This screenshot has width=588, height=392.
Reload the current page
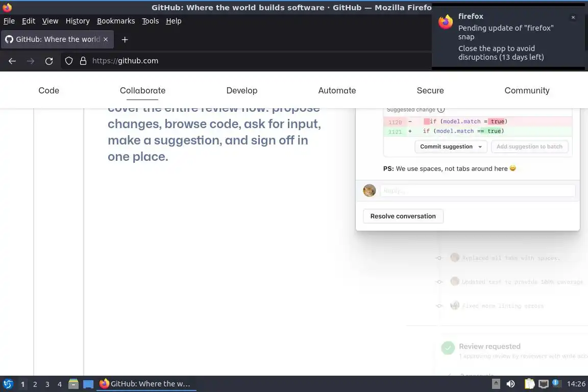(x=49, y=61)
